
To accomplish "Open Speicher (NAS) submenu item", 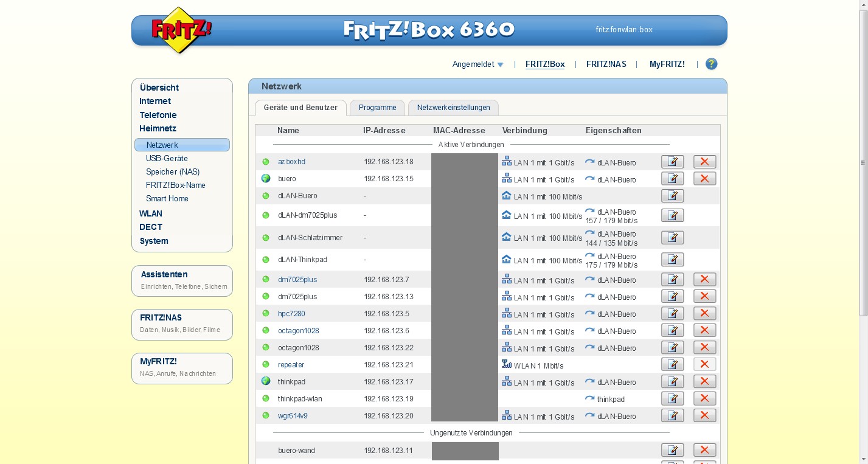I will pos(173,171).
